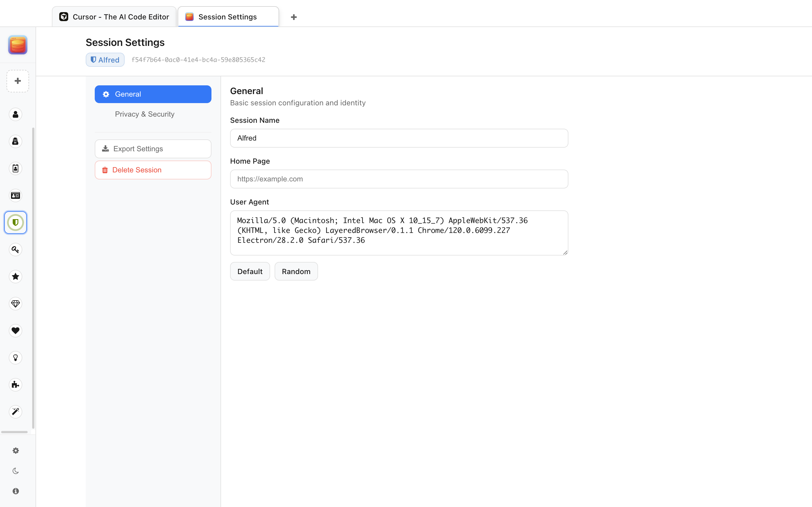812x507 pixels.
Task: Select the heart session icon
Action: pyautogui.click(x=16, y=331)
